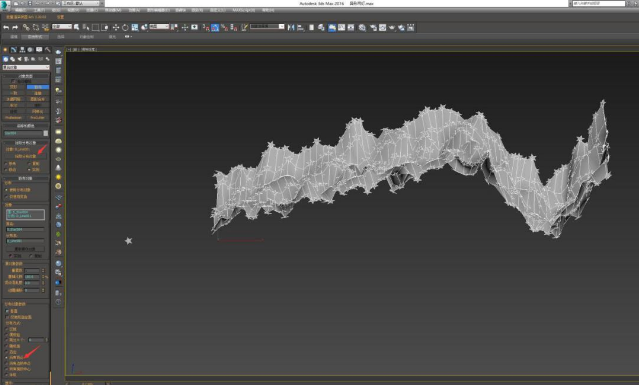Open the Edit menu in menu bar
The width and height of the screenshot is (640, 385).
[x=20, y=10]
